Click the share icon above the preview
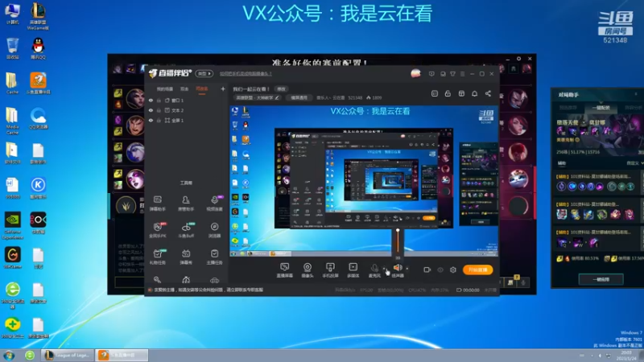 (x=488, y=93)
